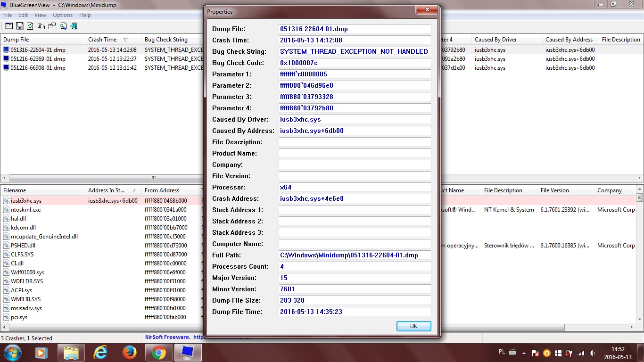
Task: Open the View menu
Action: click(x=40, y=15)
